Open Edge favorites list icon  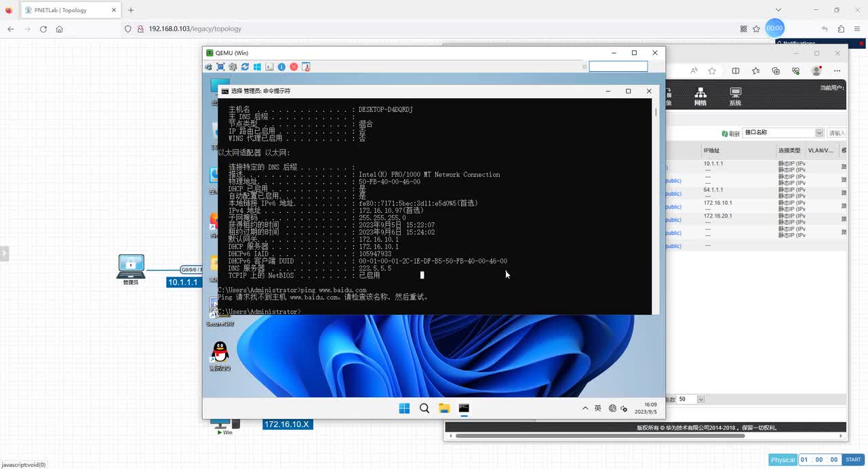click(756, 70)
